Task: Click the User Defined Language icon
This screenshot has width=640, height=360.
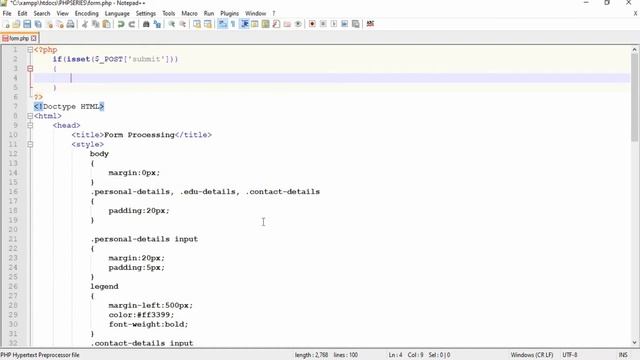Action: pos(255,24)
